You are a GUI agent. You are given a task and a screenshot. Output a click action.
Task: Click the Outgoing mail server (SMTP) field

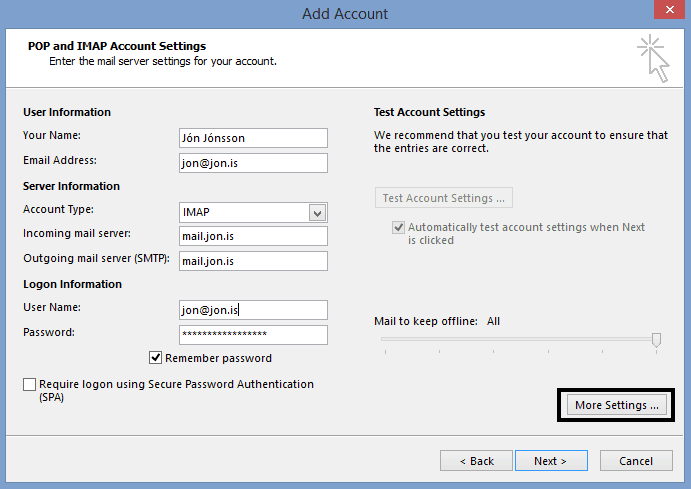[252, 261]
